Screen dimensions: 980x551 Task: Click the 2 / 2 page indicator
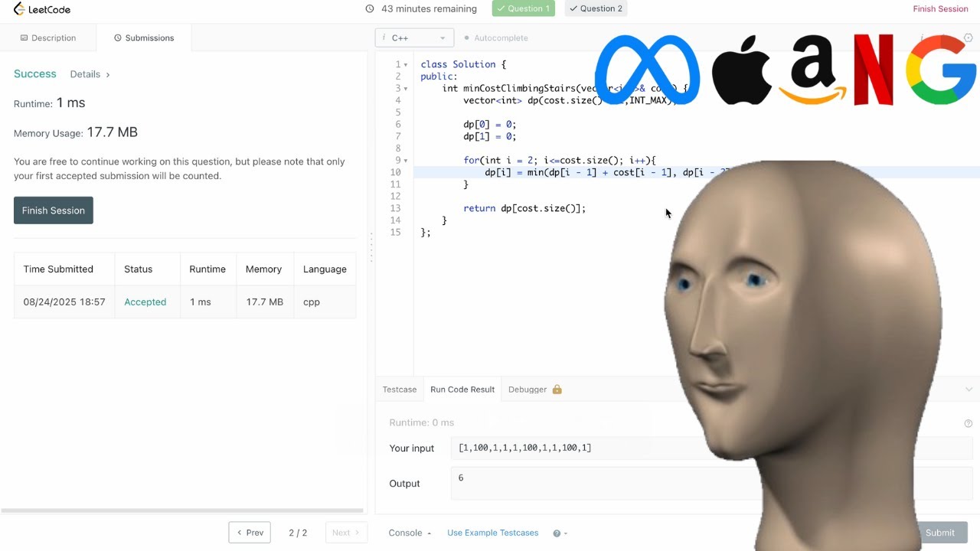[298, 533]
